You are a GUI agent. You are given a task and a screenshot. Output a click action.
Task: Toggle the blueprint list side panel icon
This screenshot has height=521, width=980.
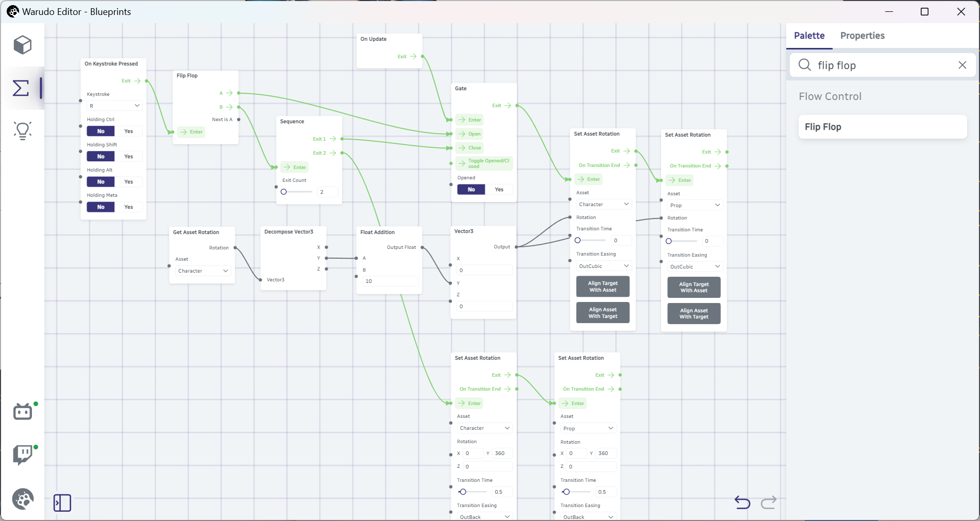pyautogui.click(x=62, y=502)
